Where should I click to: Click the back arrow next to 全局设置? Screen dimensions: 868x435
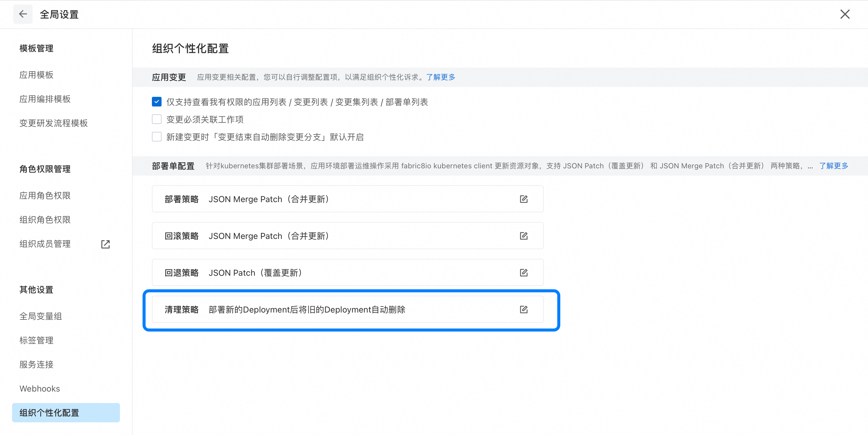[x=23, y=14]
